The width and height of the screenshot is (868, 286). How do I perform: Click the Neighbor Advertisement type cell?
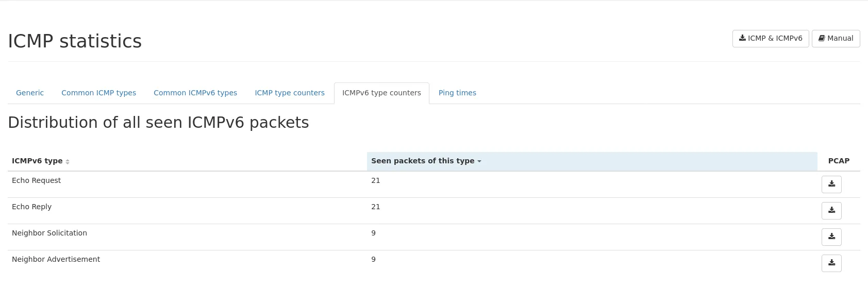click(x=56, y=260)
